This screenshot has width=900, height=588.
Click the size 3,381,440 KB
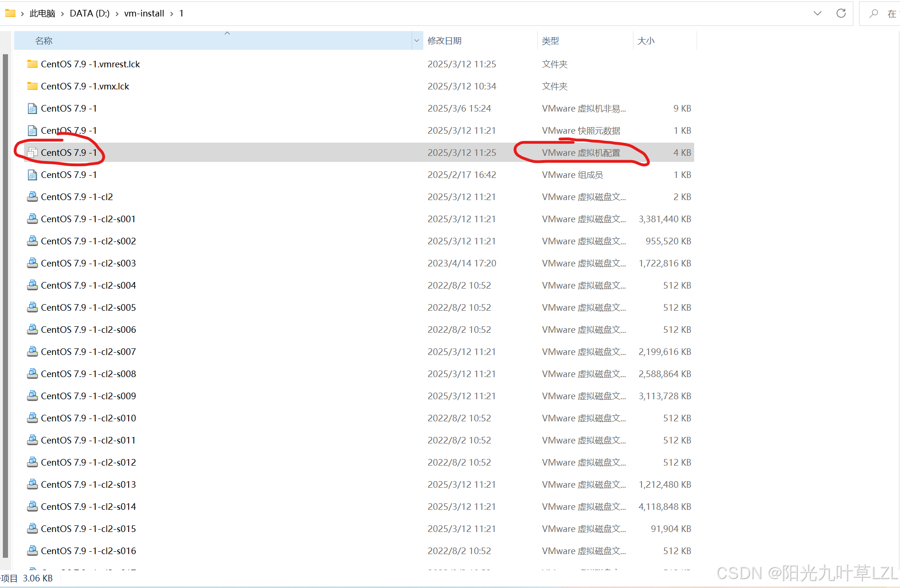tap(665, 219)
